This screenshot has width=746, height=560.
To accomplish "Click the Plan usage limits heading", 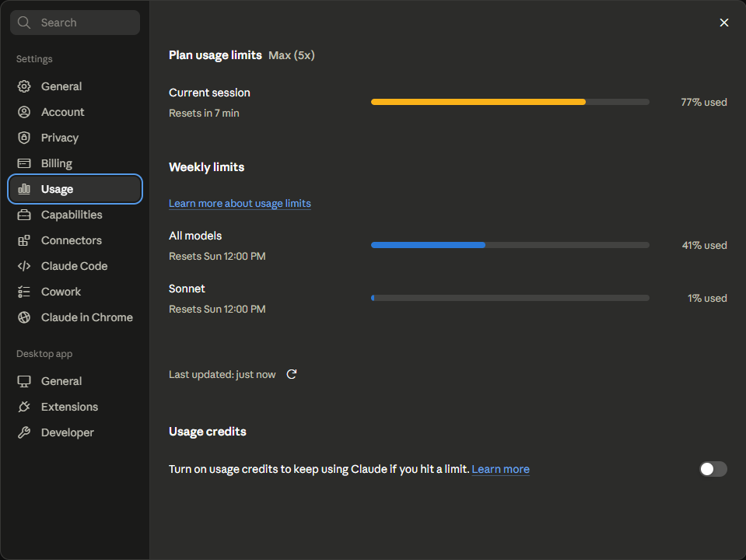I will (215, 55).
